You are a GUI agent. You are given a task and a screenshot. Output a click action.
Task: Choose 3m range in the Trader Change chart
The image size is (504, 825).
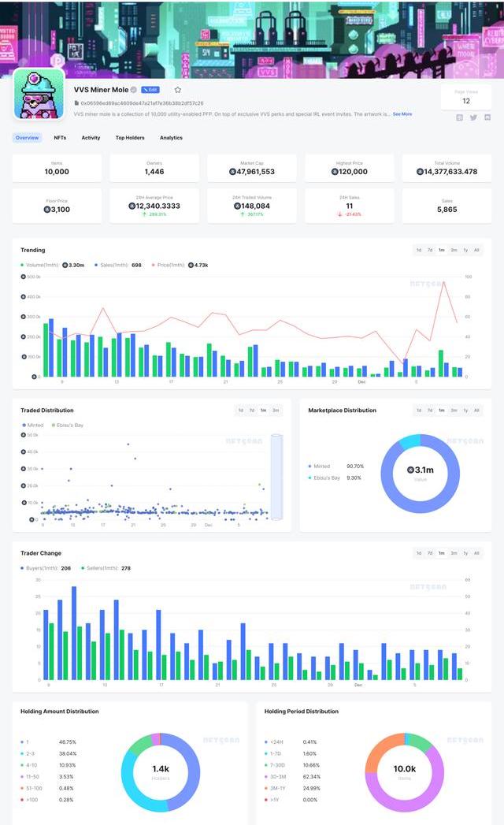pyautogui.click(x=454, y=553)
